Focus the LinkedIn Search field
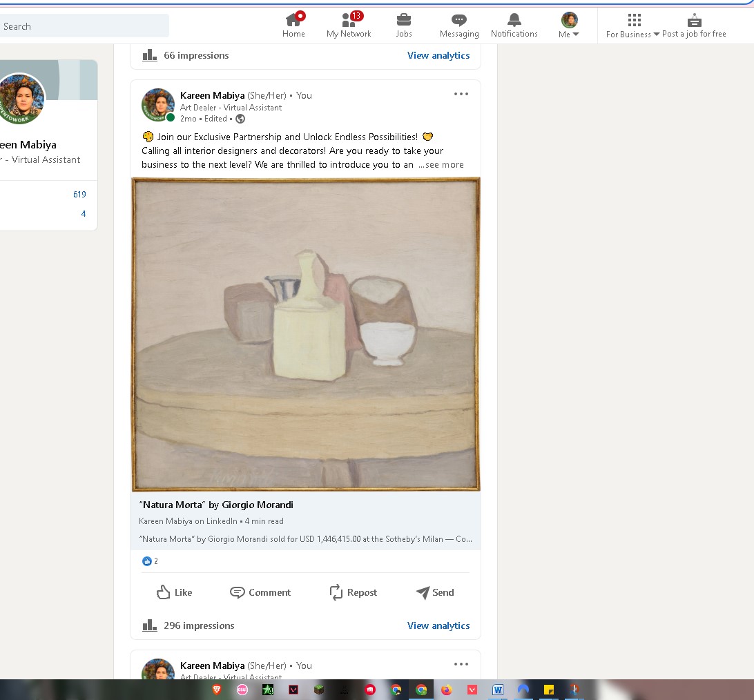Screen dimensions: 754x700 coord(84,26)
